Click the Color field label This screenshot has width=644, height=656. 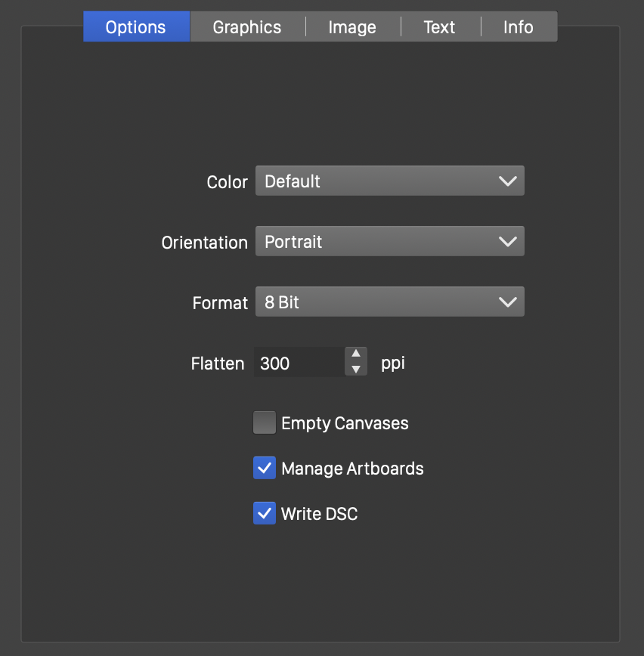click(227, 182)
